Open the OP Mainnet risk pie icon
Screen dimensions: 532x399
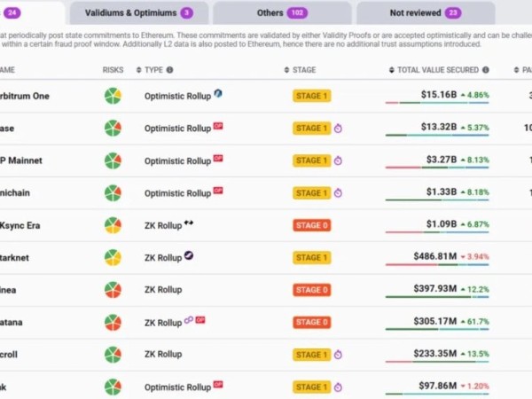click(113, 160)
